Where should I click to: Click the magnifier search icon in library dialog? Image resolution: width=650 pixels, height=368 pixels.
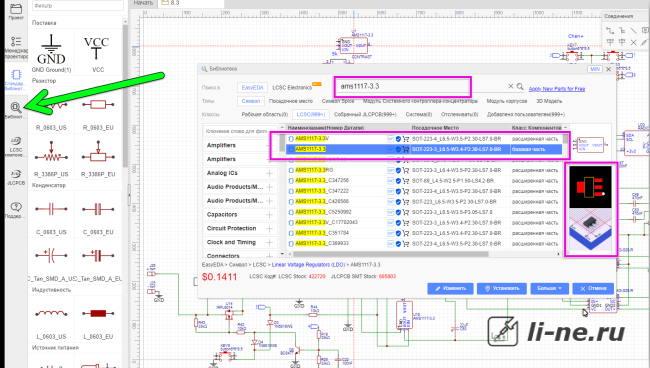[x=520, y=87]
